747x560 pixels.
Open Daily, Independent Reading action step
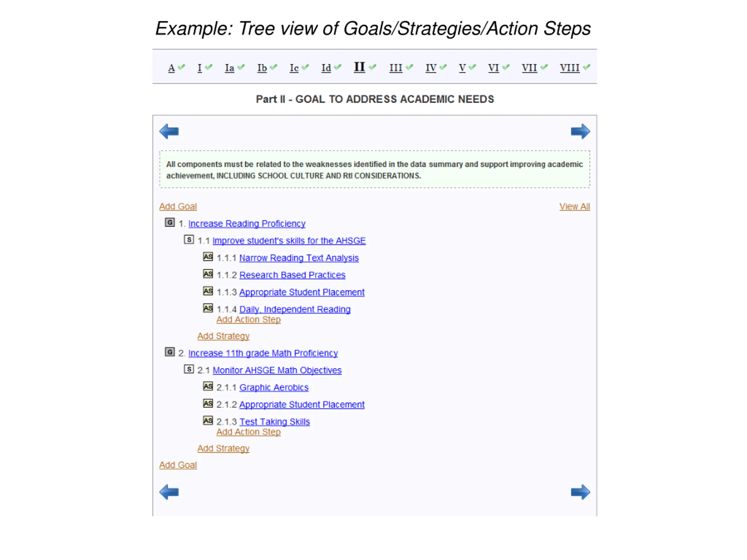click(295, 309)
